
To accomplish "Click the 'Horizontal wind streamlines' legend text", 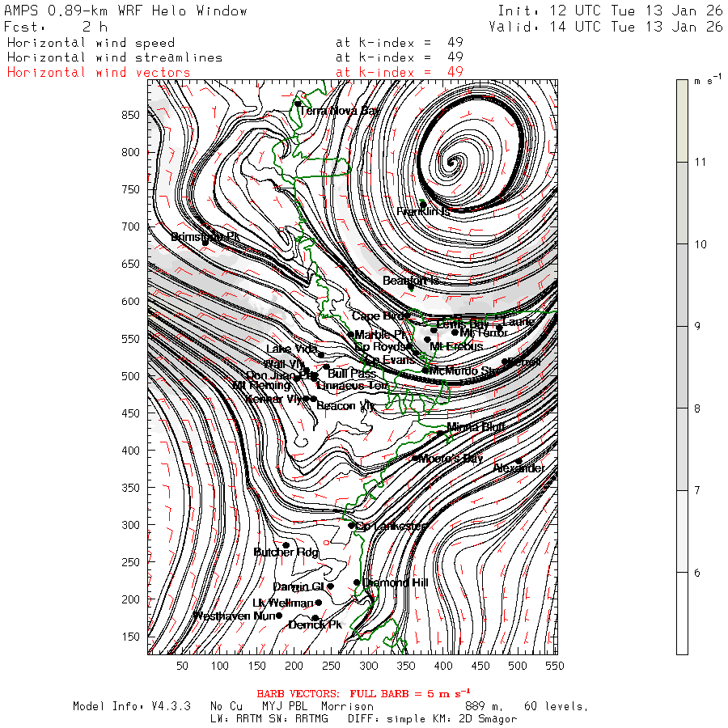I will coord(115,57).
